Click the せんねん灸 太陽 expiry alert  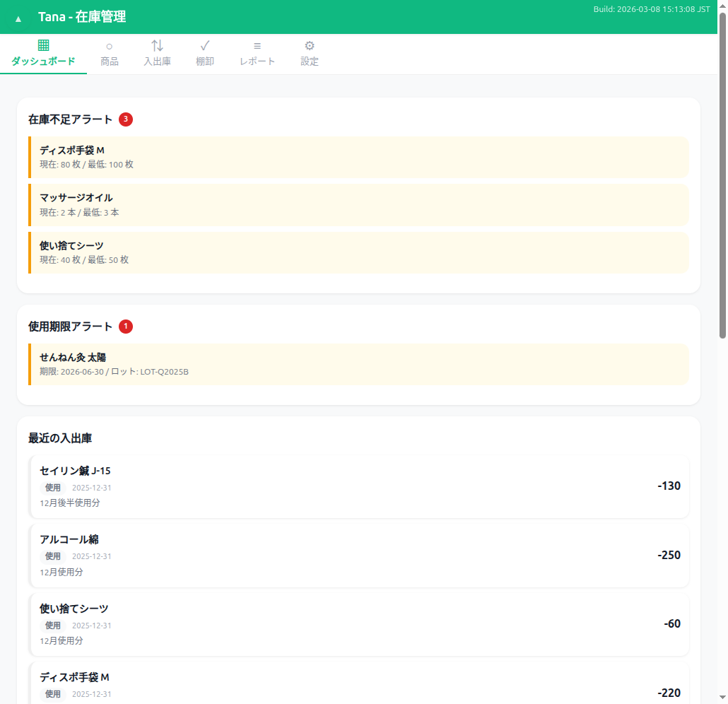(358, 364)
